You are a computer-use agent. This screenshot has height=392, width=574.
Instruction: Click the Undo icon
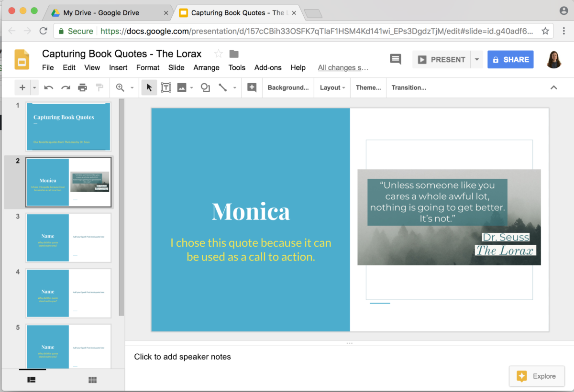[48, 87]
